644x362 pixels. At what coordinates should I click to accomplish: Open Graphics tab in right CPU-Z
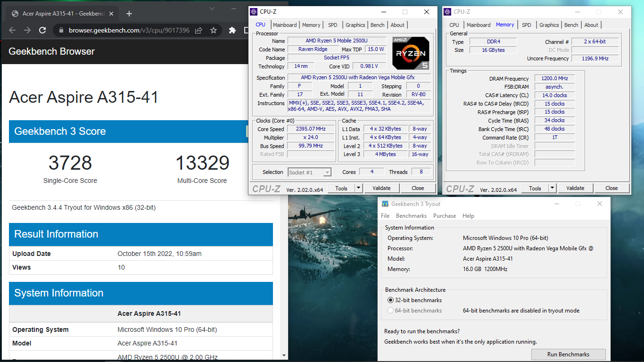pyautogui.click(x=549, y=25)
